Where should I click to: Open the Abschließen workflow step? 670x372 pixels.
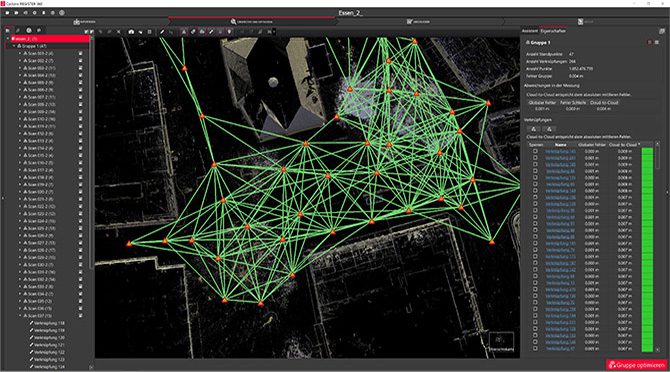click(x=418, y=22)
